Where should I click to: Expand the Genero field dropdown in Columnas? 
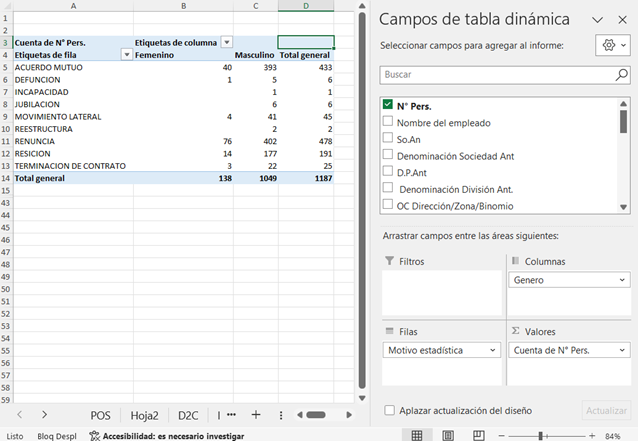tap(623, 280)
